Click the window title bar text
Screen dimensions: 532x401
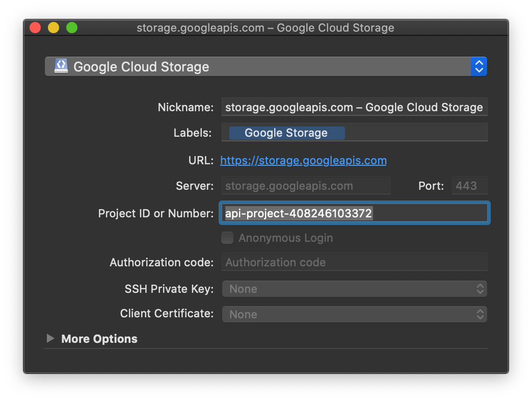pyautogui.click(x=266, y=28)
